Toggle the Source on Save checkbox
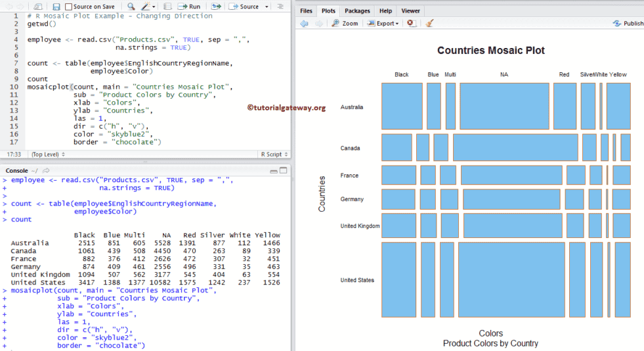The image size is (644, 351). pyautogui.click(x=69, y=7)
